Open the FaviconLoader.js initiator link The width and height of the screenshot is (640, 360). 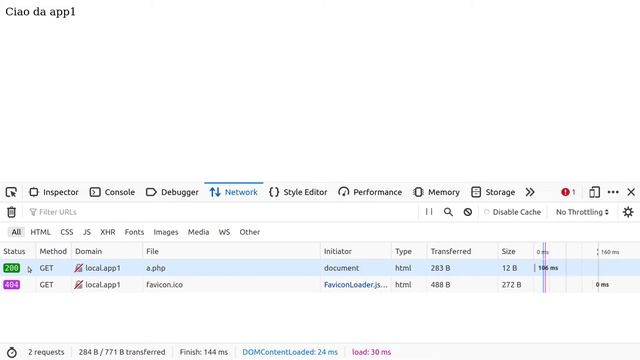[356, 284]
